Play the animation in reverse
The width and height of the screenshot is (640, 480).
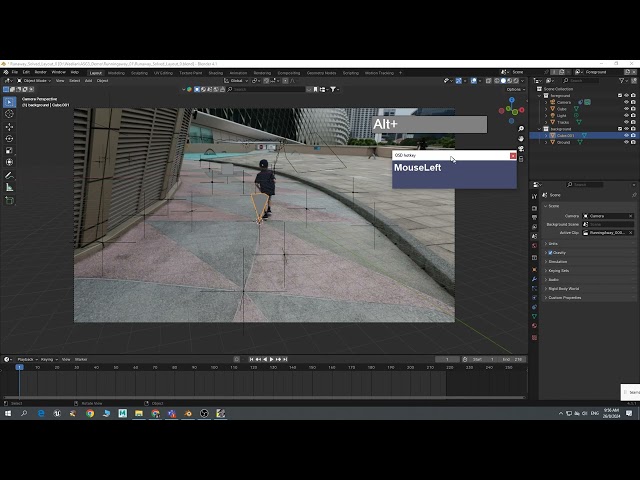click(x=265, y=359)
